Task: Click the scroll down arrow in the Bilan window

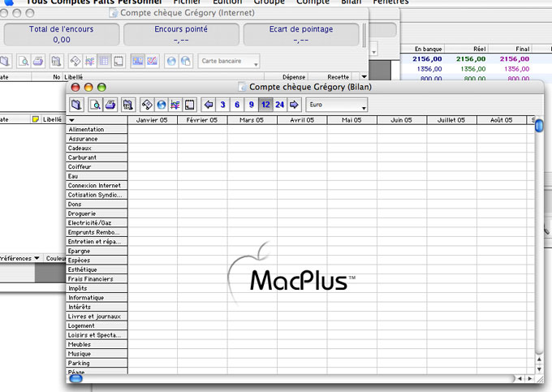Action: (539, 369)
